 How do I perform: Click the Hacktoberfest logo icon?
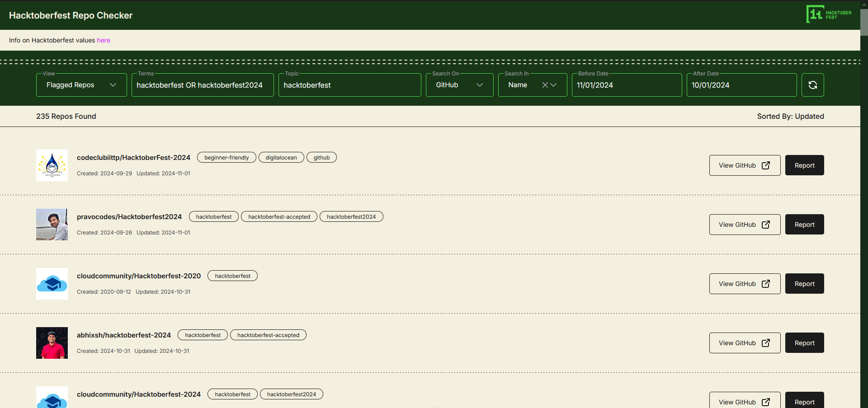pyautogui.click(x=829, y=14)
